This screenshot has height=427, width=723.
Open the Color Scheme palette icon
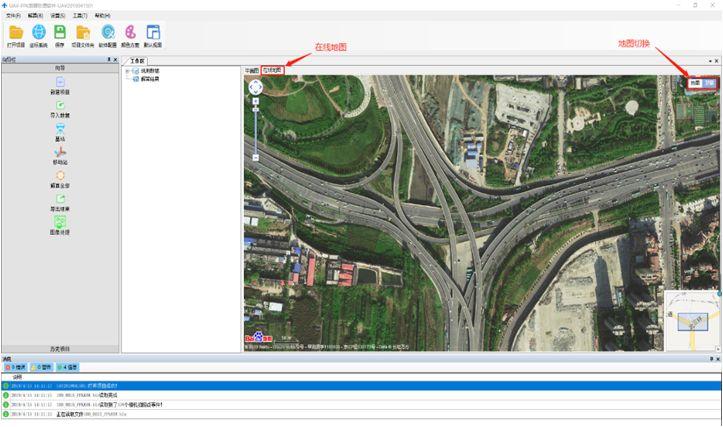130,35
